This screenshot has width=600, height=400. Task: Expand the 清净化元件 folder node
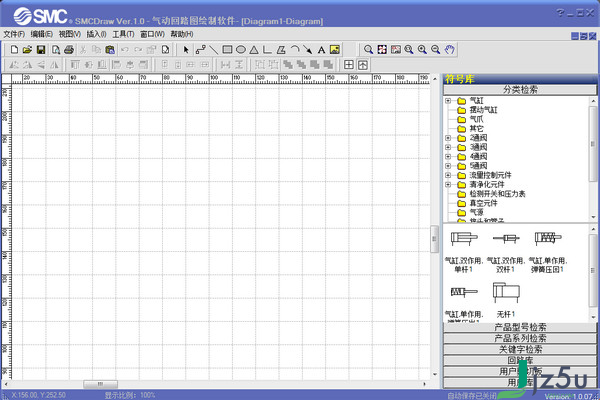click(x=448, y=184)
